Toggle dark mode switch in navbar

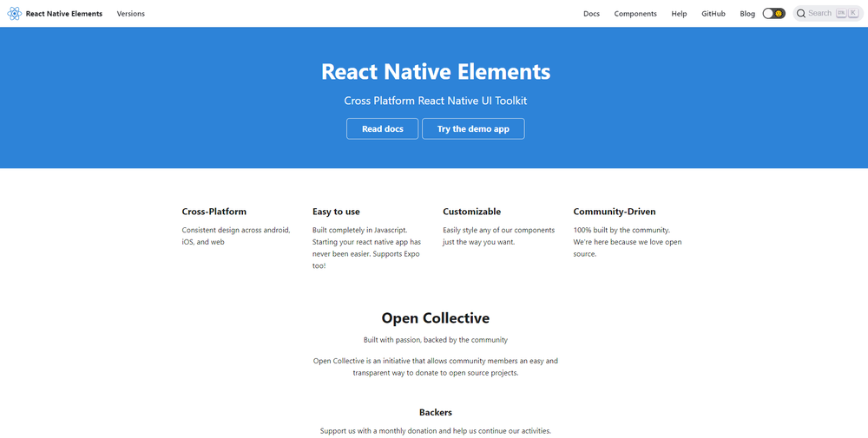[x=773, y=14]
